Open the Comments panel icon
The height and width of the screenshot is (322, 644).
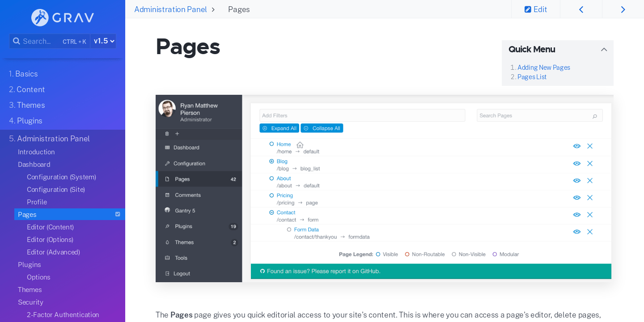tap(167, 195)
